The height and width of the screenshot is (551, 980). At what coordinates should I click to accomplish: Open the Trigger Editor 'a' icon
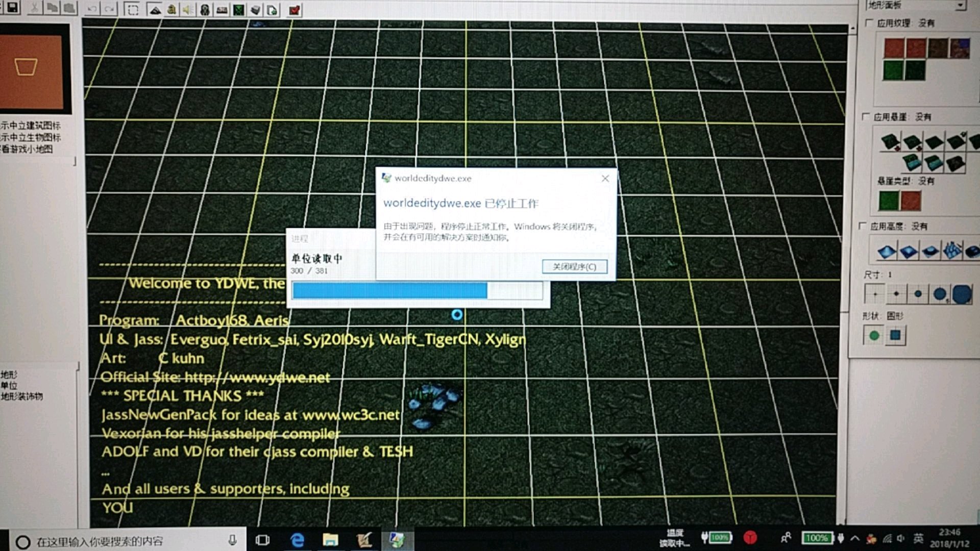point(172,10)
